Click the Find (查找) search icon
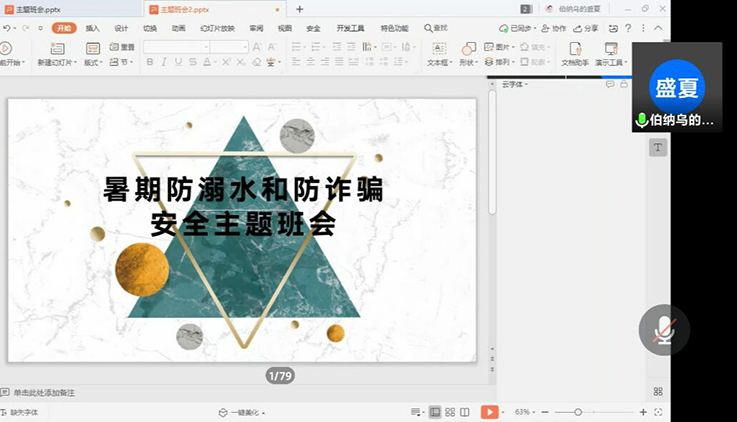The height and width of the screenshot is (422, 737). point(435,28)
